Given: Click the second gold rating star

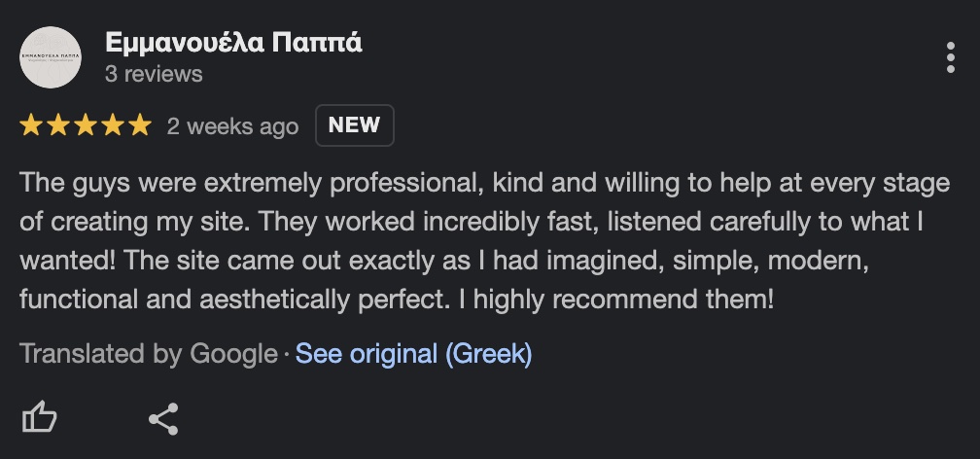Looking at the screenshot, I should point(58,125).
